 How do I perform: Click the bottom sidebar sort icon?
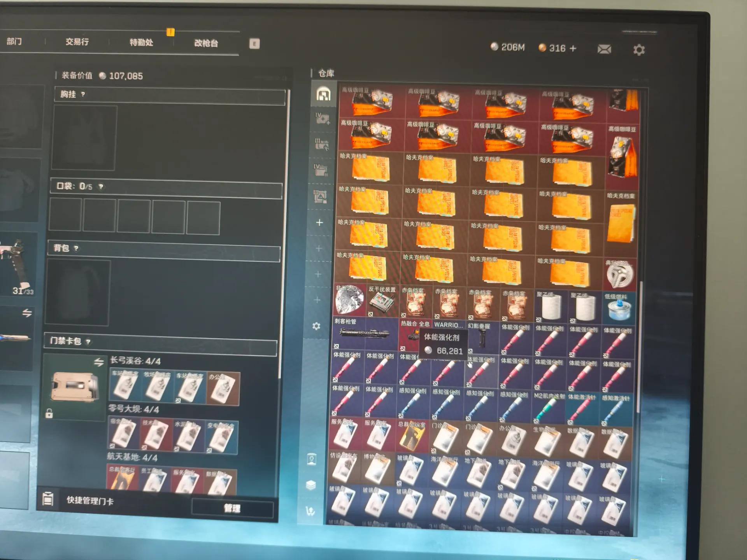(310, 511)
